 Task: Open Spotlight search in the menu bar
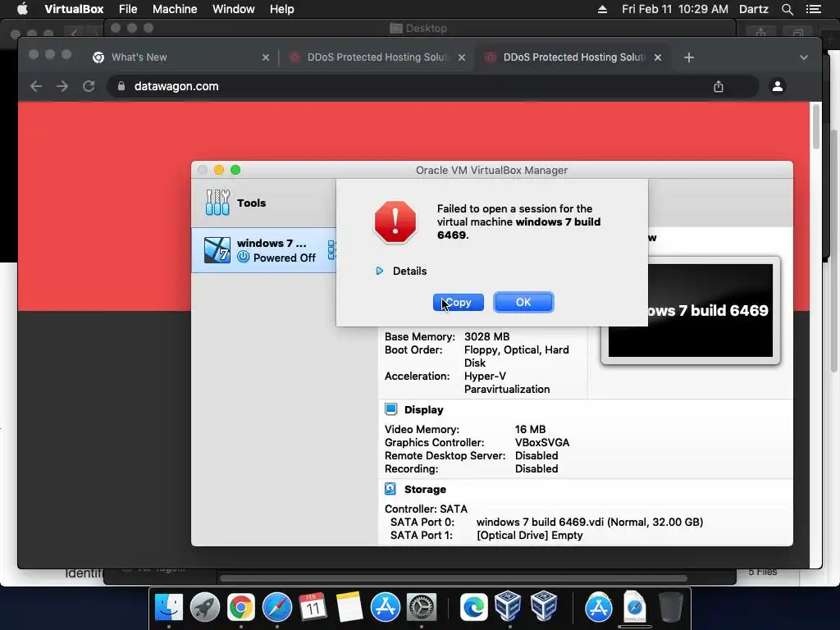pos(787,9)
